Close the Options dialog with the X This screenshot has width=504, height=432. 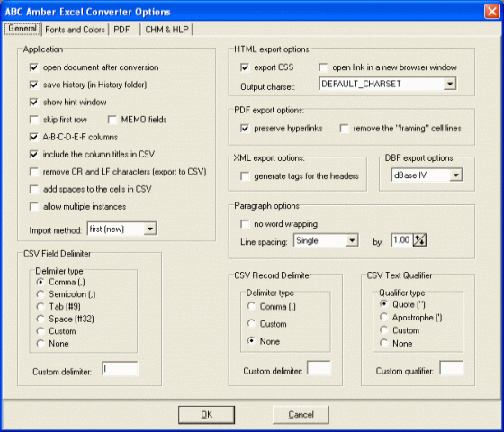click(x=492, y=11)
